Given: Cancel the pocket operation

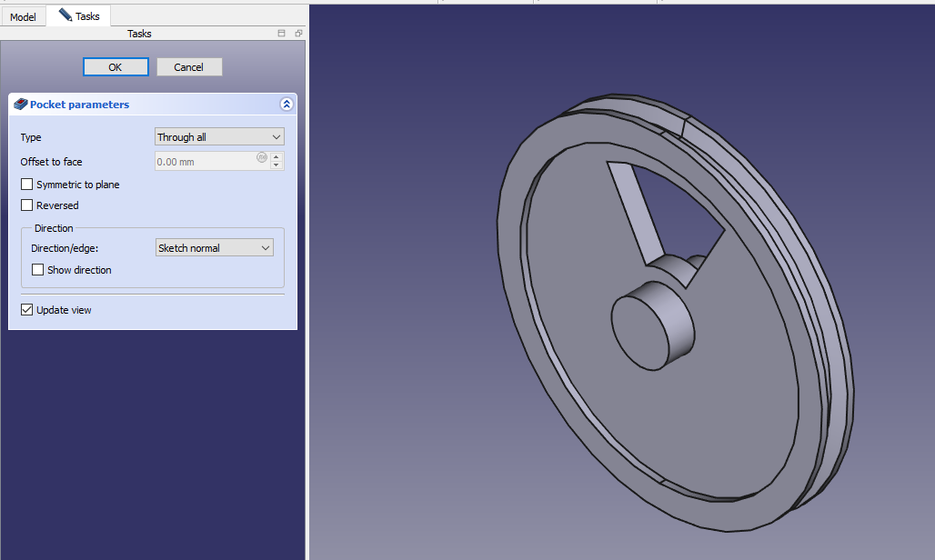Looking at the screenshot, I should (x=189, y=67).
